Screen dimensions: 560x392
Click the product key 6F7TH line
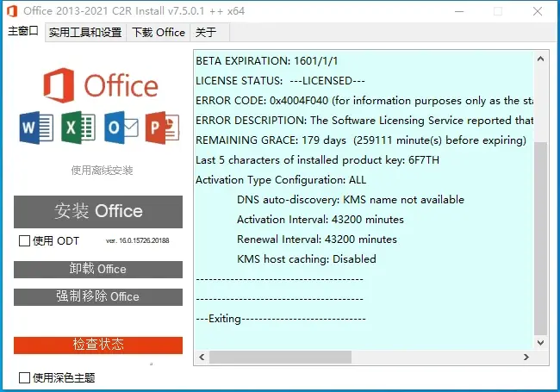318,160
